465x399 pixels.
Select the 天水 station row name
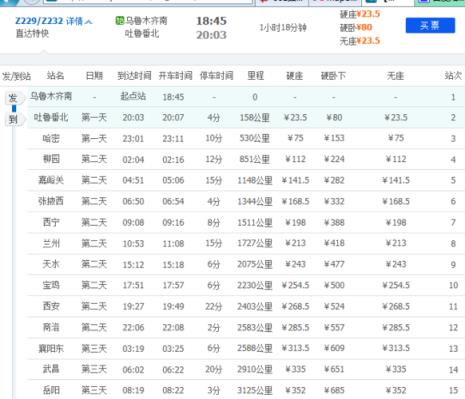51,264
